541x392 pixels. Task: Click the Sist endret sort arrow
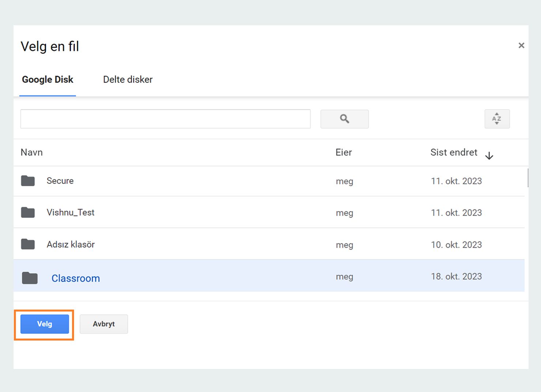[489, 156]
